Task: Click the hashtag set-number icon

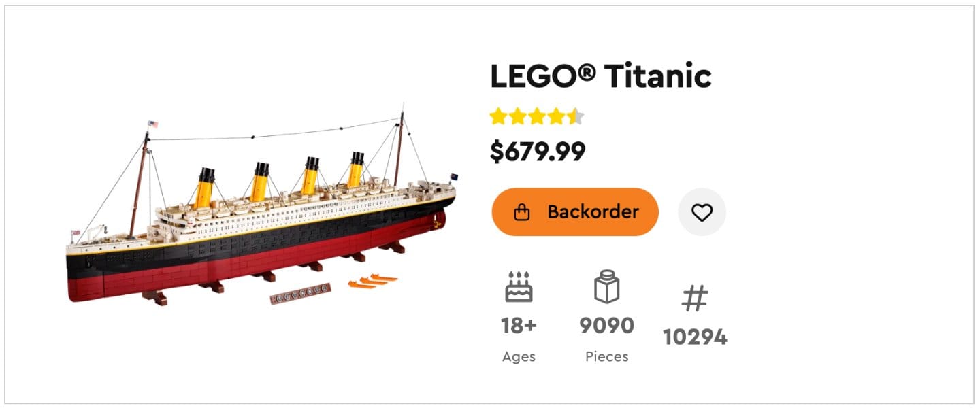Action: click(x=696, y=298)
